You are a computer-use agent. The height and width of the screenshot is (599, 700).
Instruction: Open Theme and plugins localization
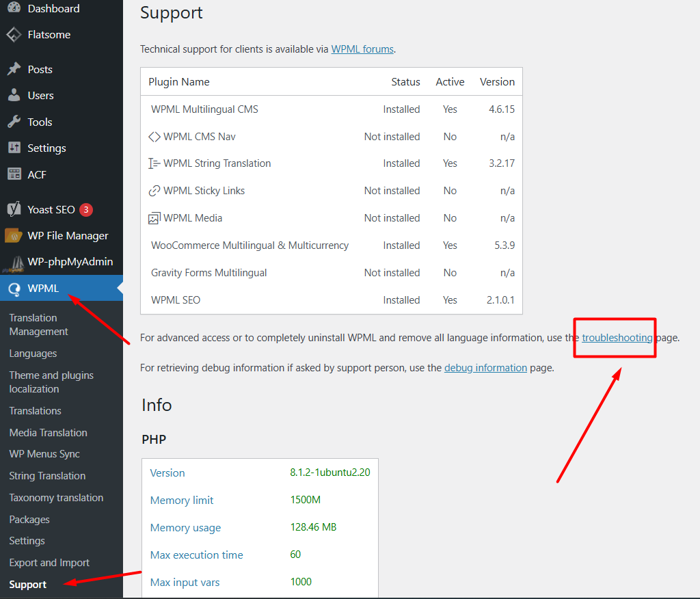pos(51,382)
